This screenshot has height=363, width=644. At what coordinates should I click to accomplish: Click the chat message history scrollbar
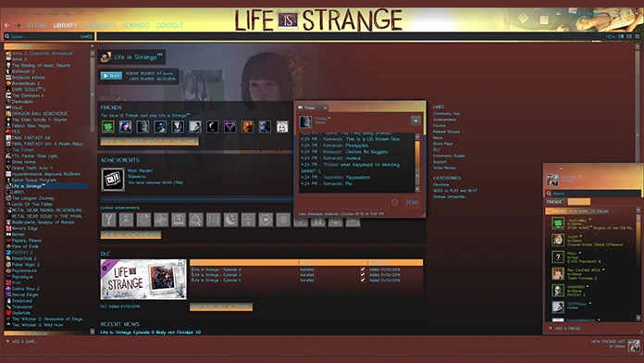(417, 162)
